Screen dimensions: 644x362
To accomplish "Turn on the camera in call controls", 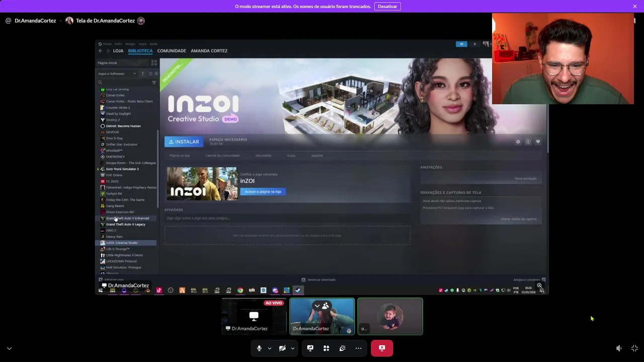I will click(x=282, y=348).
